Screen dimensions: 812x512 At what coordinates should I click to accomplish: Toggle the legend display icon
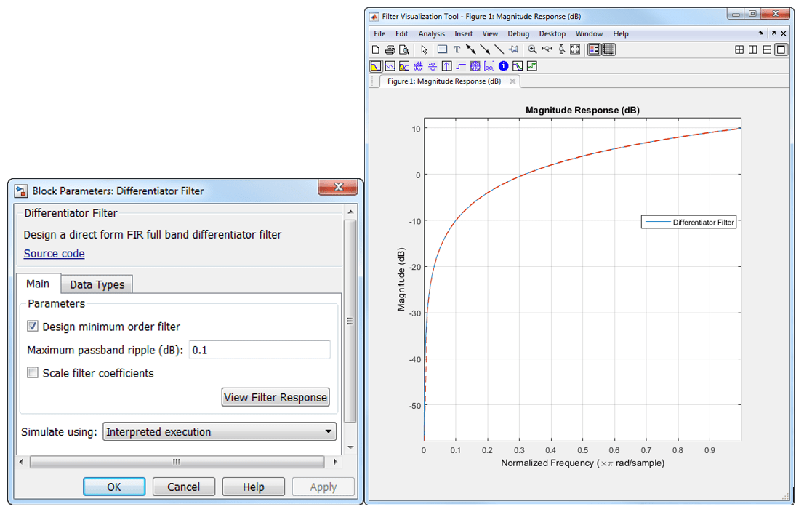tap(594, 49)
